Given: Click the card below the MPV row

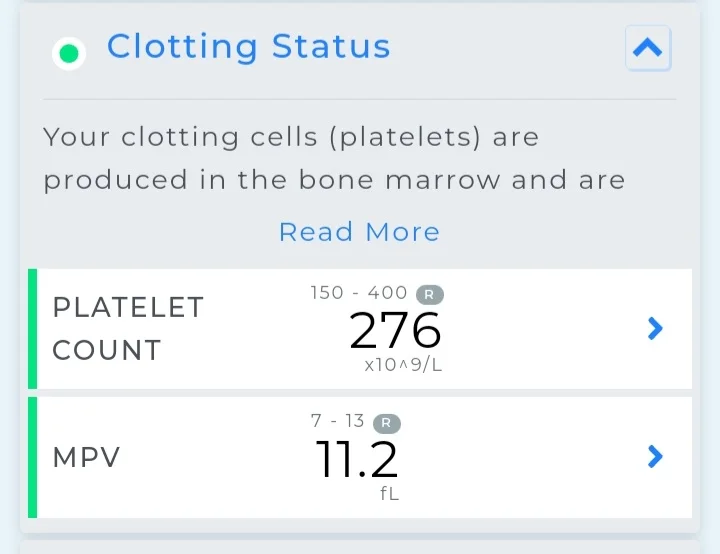Looking at the screenshot, I should 360,547.
